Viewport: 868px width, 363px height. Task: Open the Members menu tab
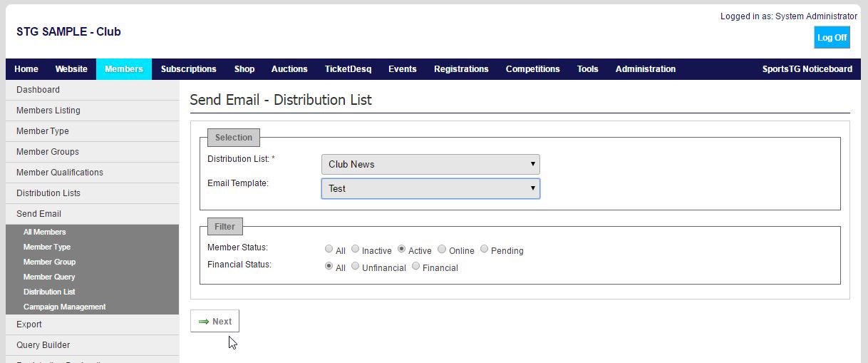tap(124, 69)
